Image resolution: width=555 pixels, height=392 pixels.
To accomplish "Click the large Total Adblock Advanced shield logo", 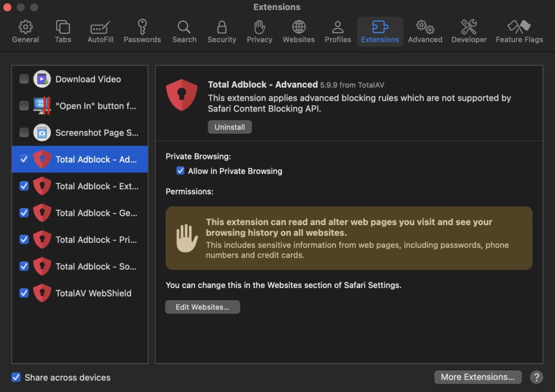I will click(182, 95).
